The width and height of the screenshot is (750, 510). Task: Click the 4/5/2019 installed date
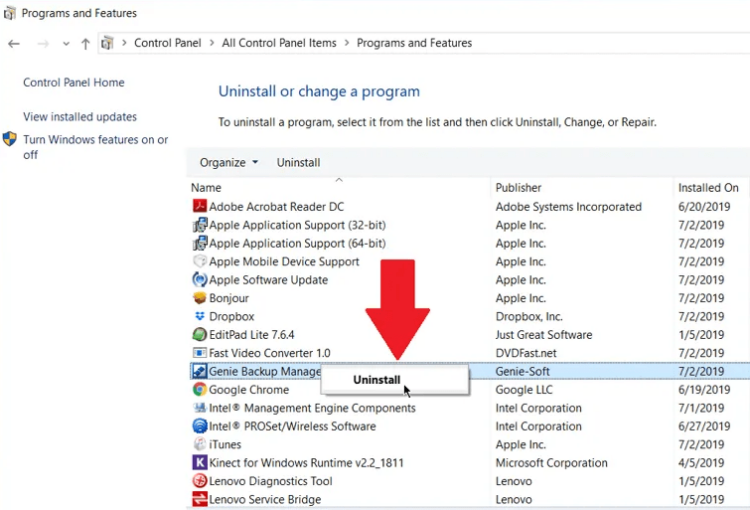(701, 463)
